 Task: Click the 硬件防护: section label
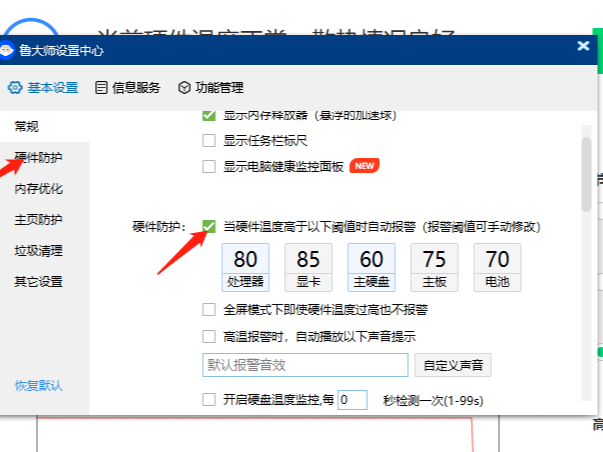coord(159,227)
